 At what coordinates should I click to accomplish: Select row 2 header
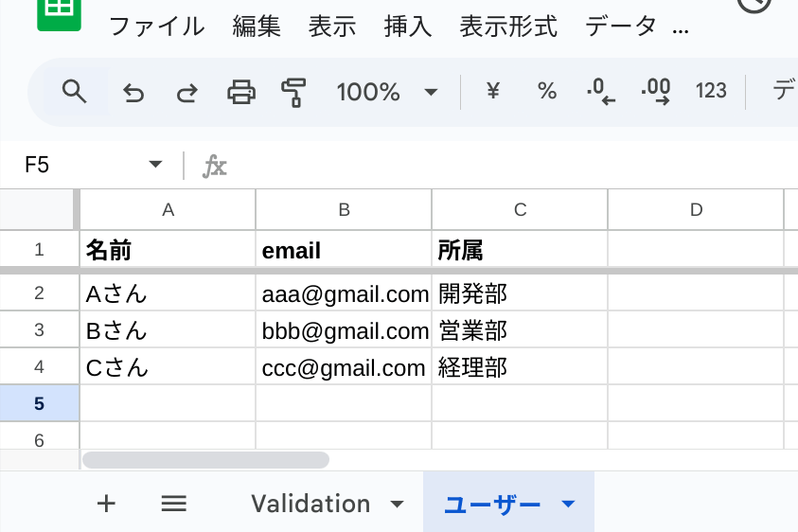tap(39, 293)
